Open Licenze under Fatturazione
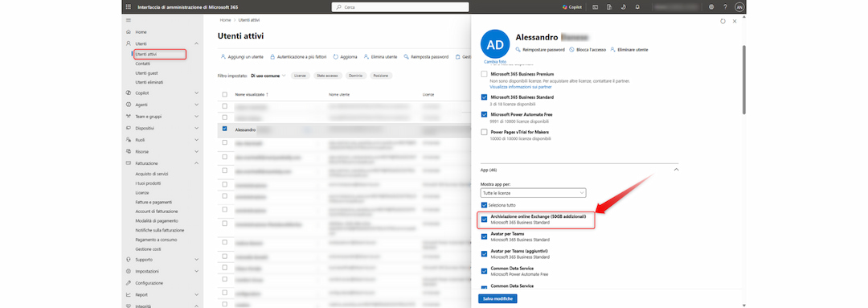 click(141, 192)
